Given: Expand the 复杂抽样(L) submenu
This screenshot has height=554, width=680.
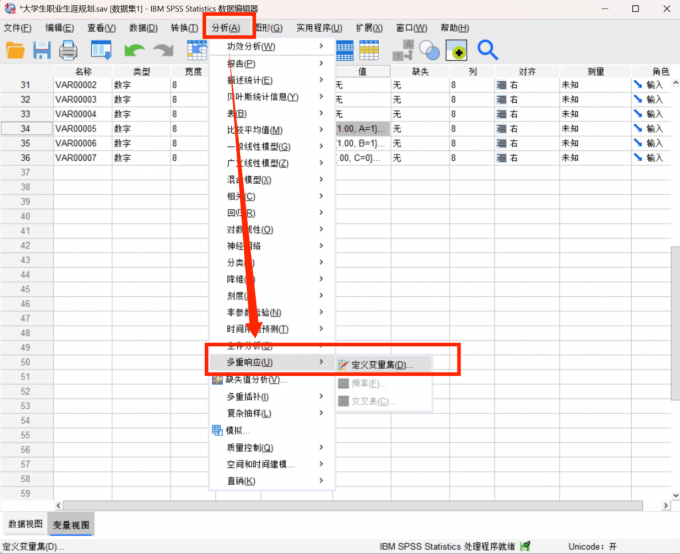Looking at the screenshot, I should (272, 413).
